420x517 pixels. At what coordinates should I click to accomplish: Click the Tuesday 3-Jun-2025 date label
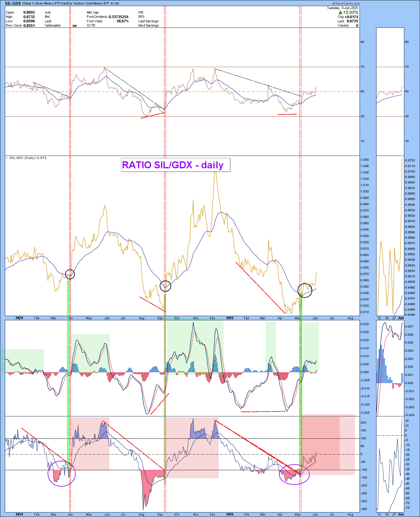[x=342, y=8]
